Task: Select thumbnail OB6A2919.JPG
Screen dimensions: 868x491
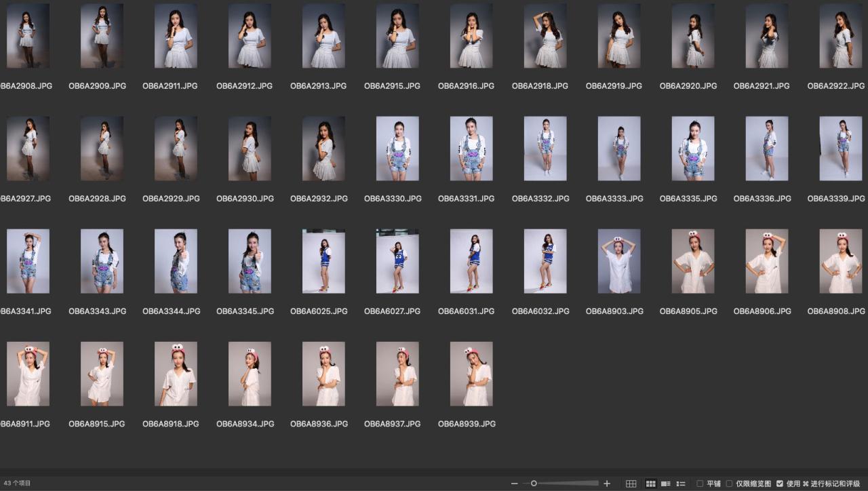Action: [619, 36]
